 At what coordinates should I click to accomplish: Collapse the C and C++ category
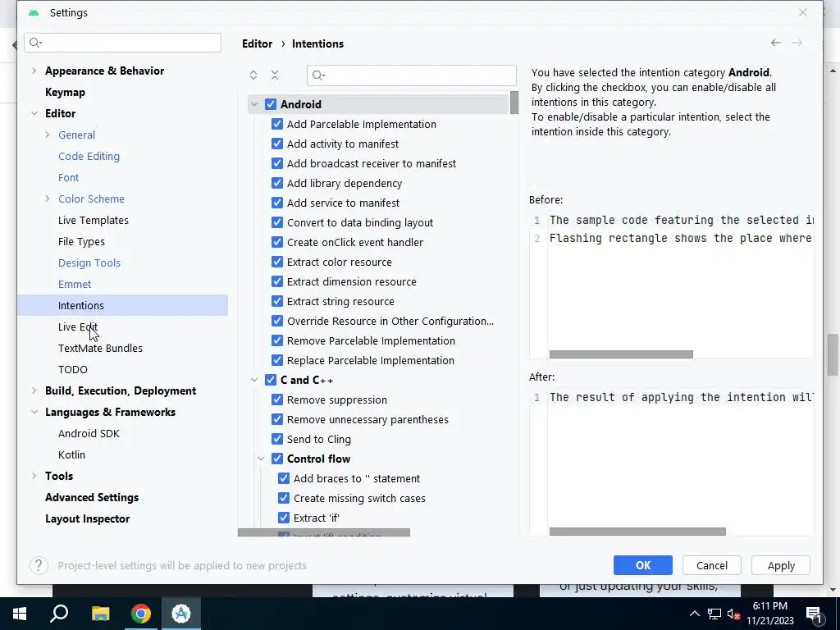pos(254,380)
